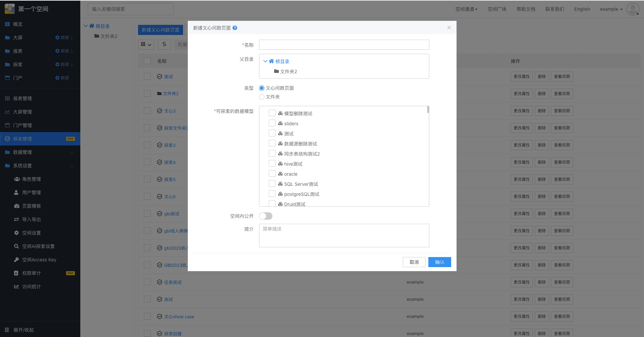This screenshot has height=337, width=644.
Task: Select the 文件夹 type radio option
Action: point(262,97)
